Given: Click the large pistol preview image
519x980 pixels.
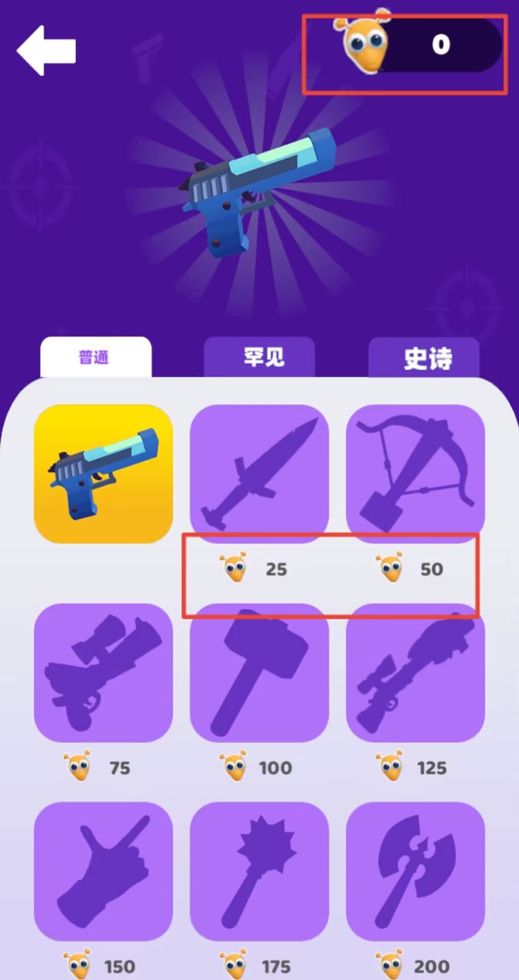Looking at the screenshot, I should coord(259,193).
